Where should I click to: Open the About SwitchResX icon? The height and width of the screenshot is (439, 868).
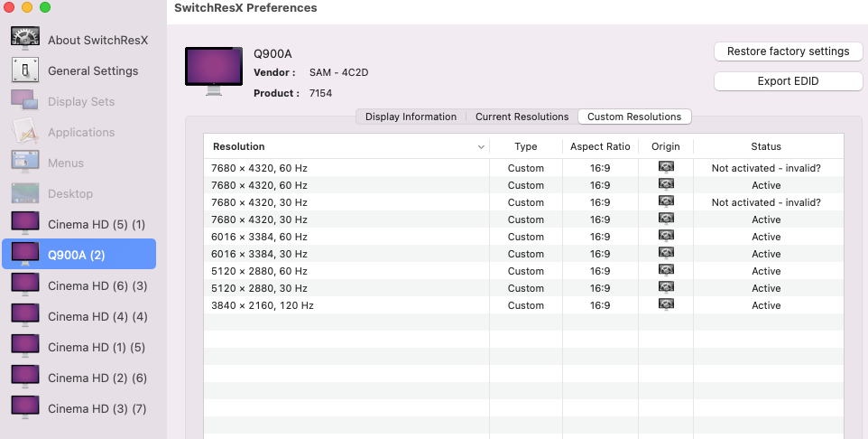click(x=25, y=39)
